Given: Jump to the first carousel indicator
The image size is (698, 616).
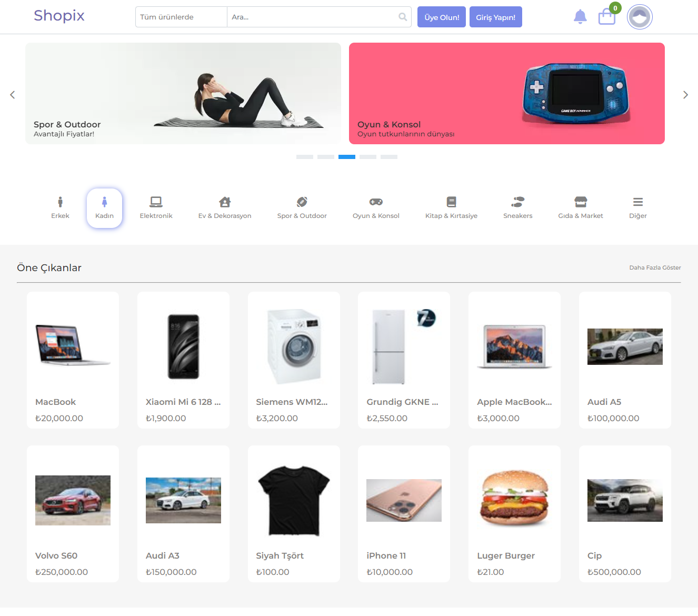Looking at the screenshot, I should [305, 157].
